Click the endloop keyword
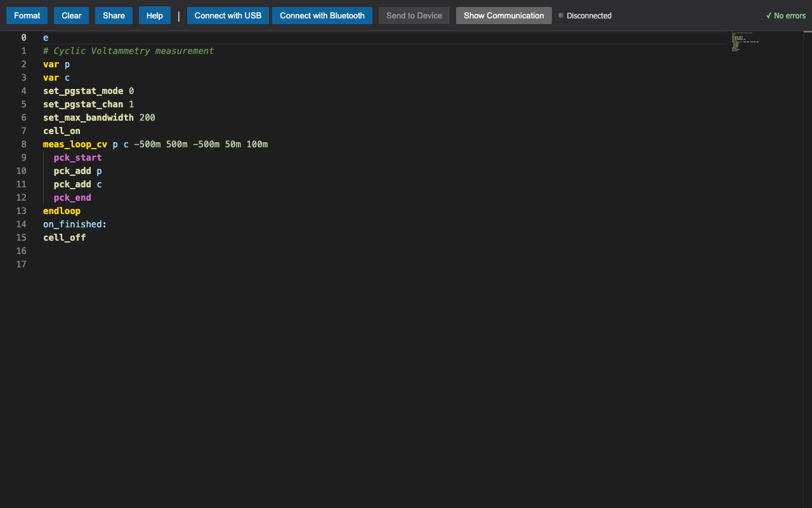 (62, 211)
